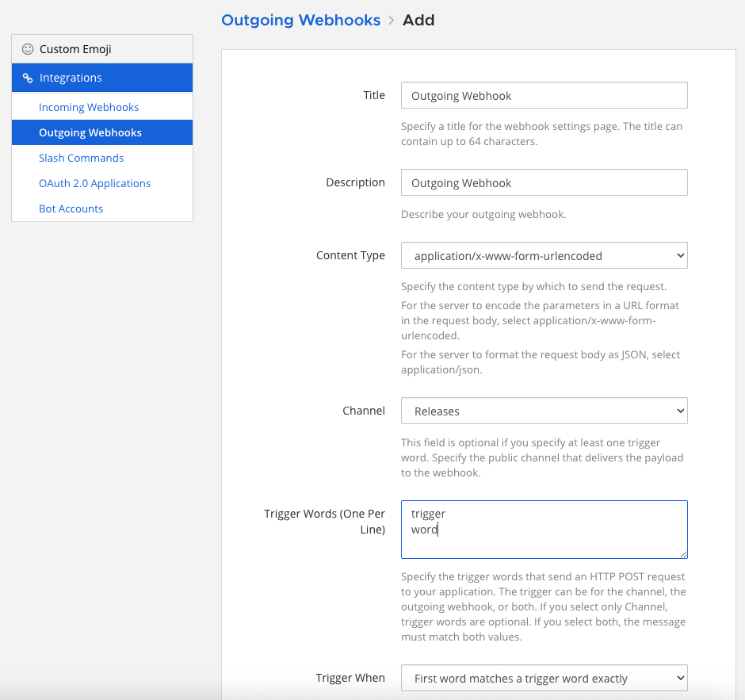The image size is (745, 700).
Task: Click the smiley icon next to Custom Emoji
Action: (x=28, y=48)
